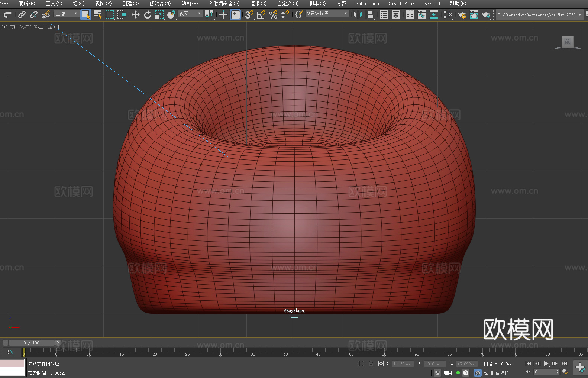Open the selection filter dropdown '全部'

[67, 13]
